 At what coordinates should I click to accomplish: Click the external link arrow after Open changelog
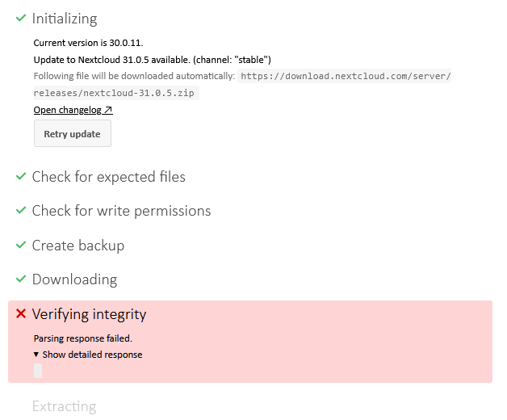point(108,110)
